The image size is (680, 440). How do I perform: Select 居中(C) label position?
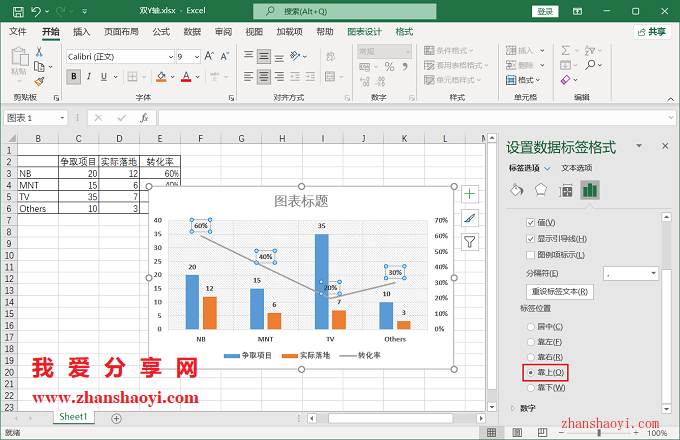[530, 327]
